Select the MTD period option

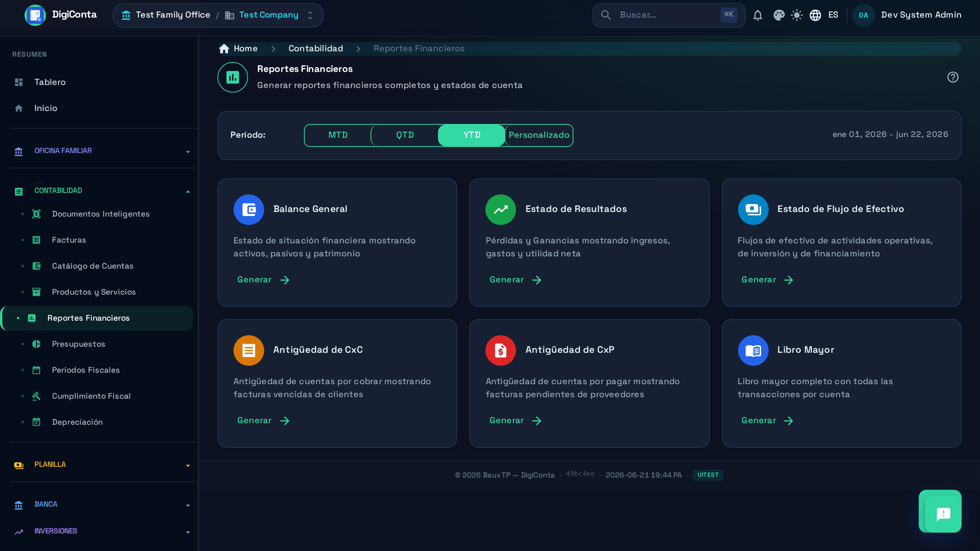(338, 135)
